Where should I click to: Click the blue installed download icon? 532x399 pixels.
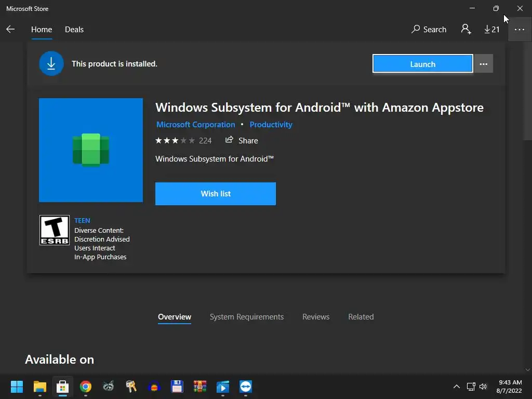[51, 63]
